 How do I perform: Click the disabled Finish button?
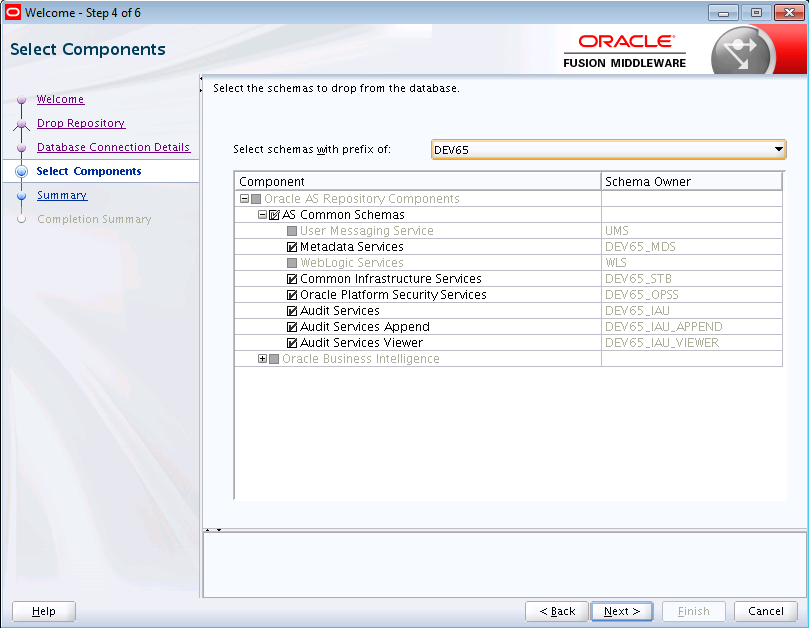(694, 611)
